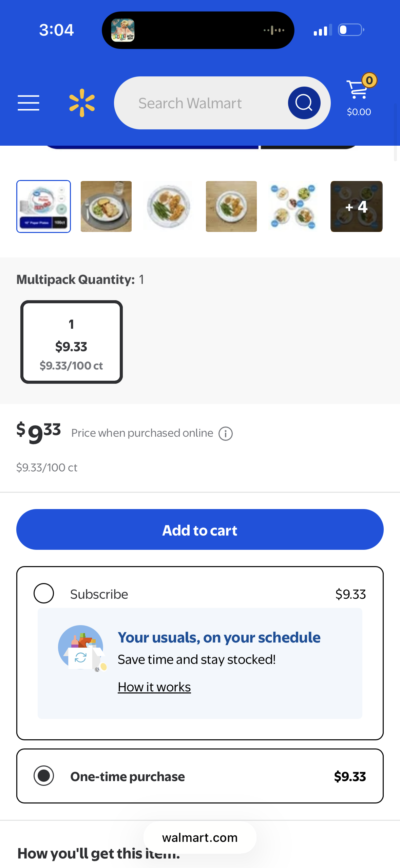Image resolution: width=400 pixels, height=868 pixels.
Task: Tap the now-playing album art in Dynamic Island
Action: tap(123, 30)
